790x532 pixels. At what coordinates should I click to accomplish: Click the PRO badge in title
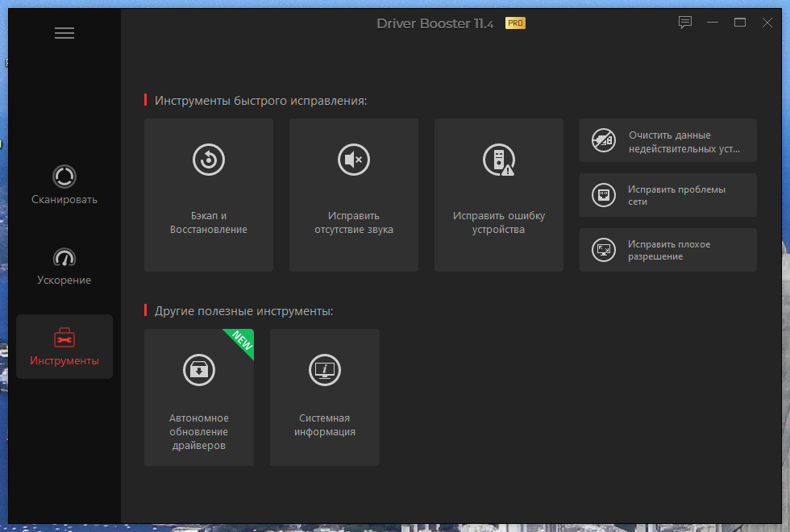tap(515, 23)
